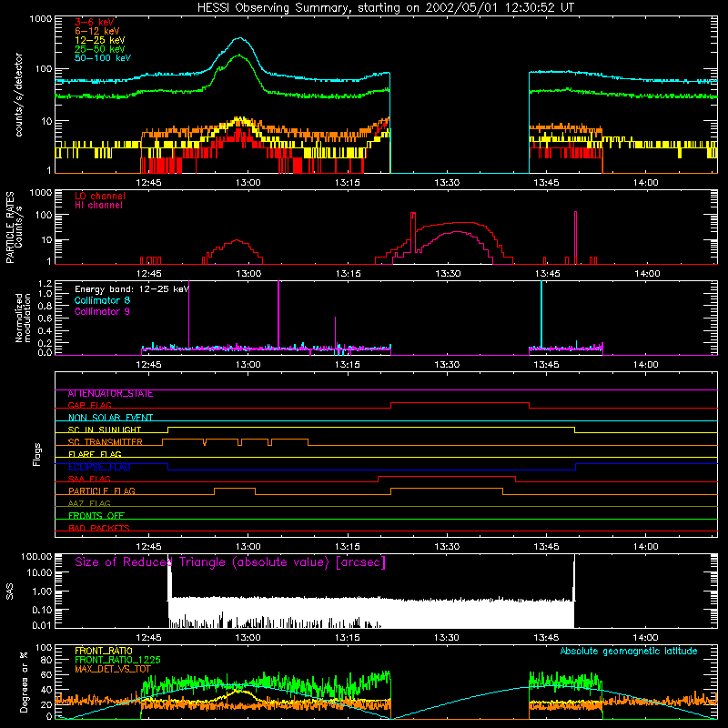Select the 3-6 keV legend label
The height and width of the screenshot is (728, 728).
coord(95,22)
